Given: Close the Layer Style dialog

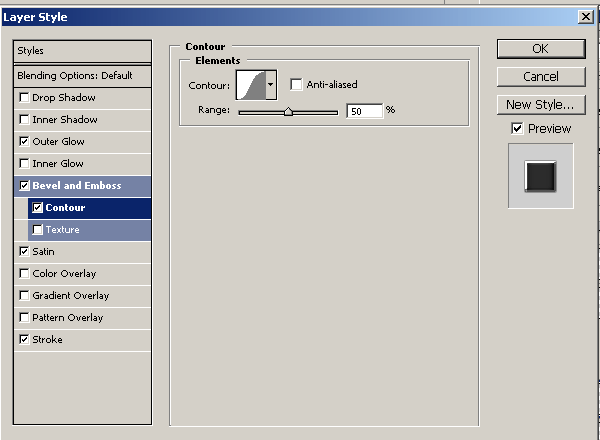Looking at the screenshot, I should pyautogui.click(x=584, y=17).
